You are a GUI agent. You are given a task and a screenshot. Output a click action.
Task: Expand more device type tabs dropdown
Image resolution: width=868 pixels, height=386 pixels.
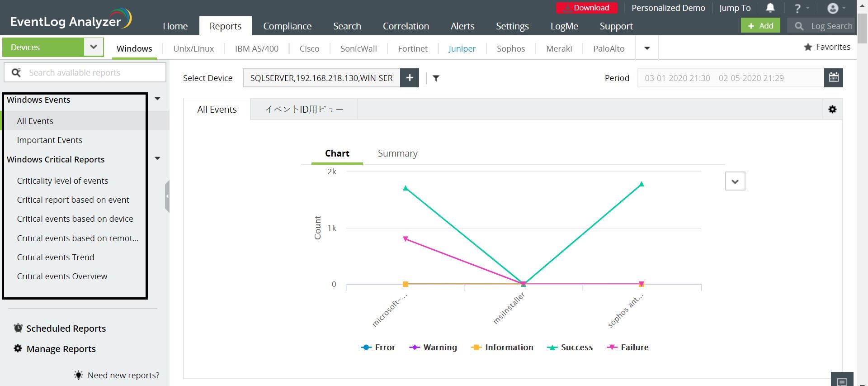click(647, 48)
